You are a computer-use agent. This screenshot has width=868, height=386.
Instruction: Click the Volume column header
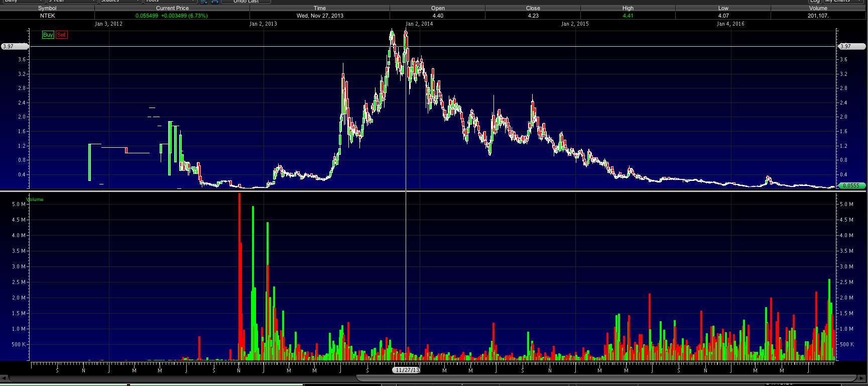818,8
